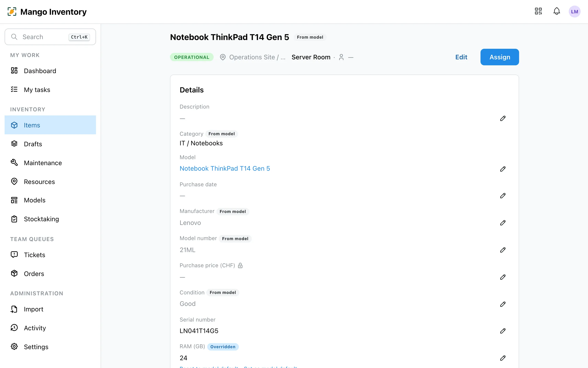The width and height of the screenshot is (588, 368).
Task: Click the Overridden badge next to RAM
Action: click(x=223, y=347)
